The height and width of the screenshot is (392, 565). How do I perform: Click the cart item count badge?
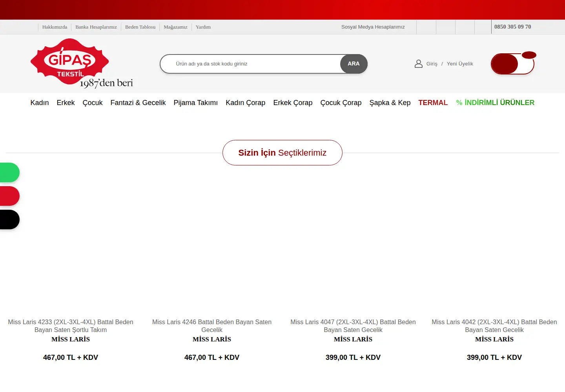tap(529, 55)
